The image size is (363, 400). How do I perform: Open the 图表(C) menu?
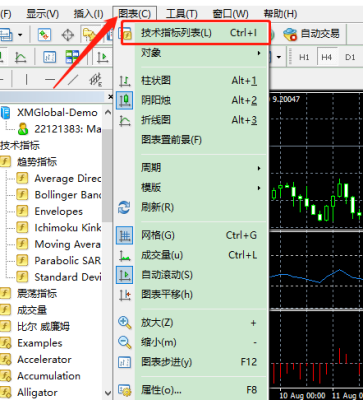[x=135, y=14]
